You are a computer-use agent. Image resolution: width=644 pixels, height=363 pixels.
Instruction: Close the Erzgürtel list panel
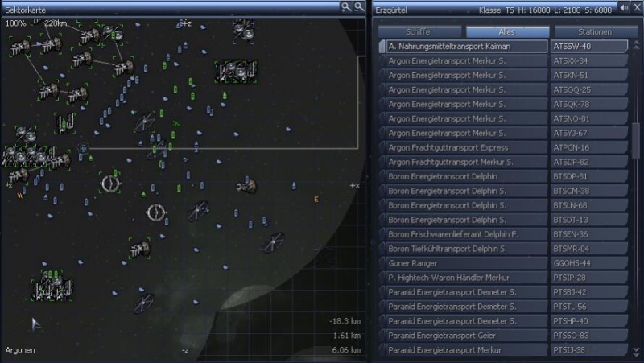coord(636,7)
